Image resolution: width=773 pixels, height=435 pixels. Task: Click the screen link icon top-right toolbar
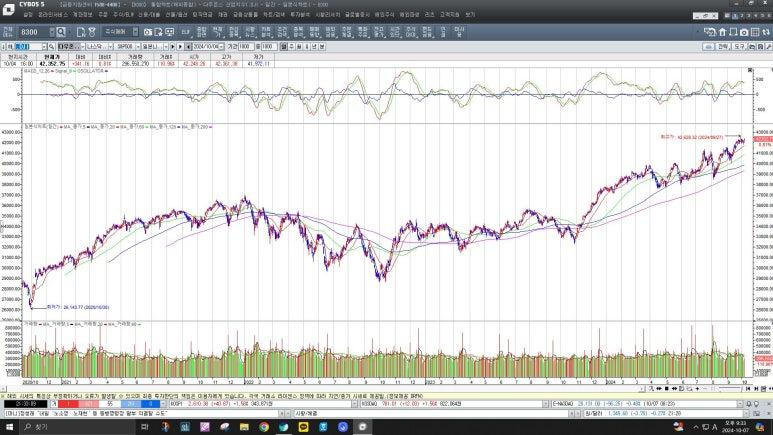(x=710, y=32)
